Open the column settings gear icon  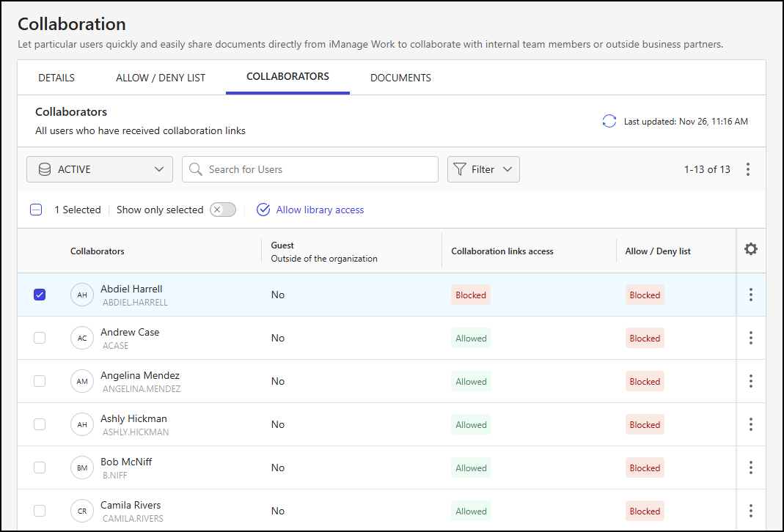pos(750,249)
